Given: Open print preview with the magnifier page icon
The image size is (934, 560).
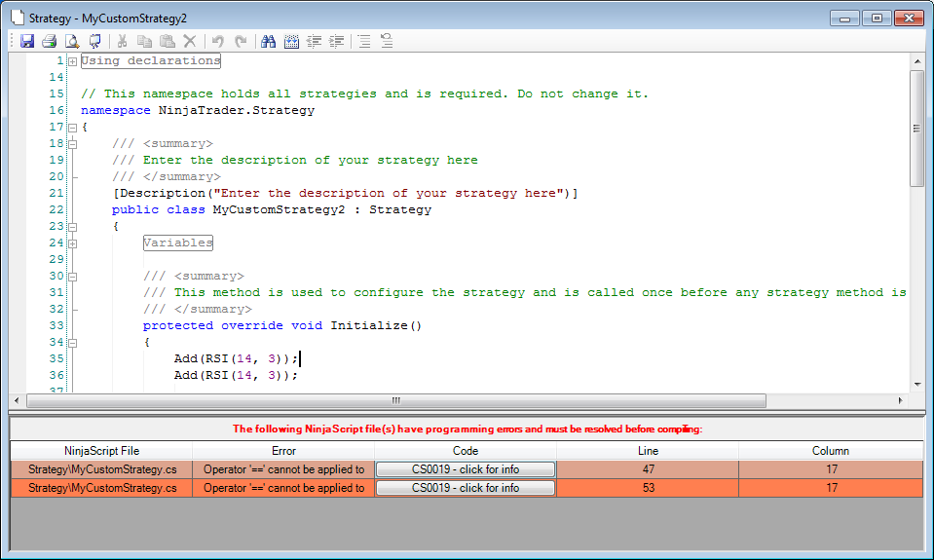Looking at the screenshot, I should [72, 41].
